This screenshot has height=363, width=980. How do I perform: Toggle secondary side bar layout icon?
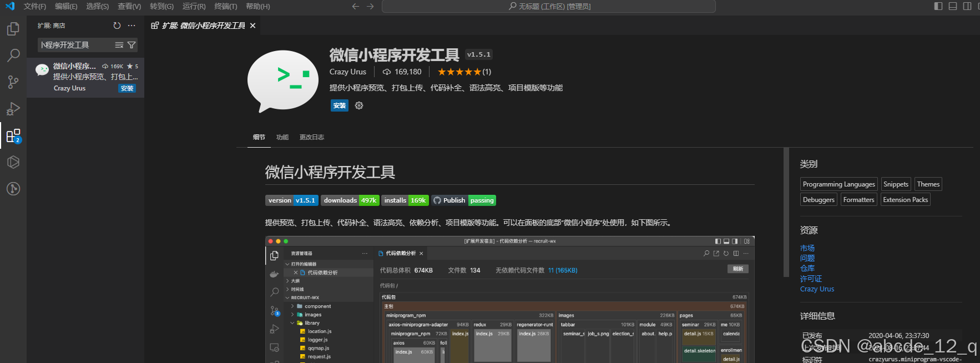pos(967,6)
